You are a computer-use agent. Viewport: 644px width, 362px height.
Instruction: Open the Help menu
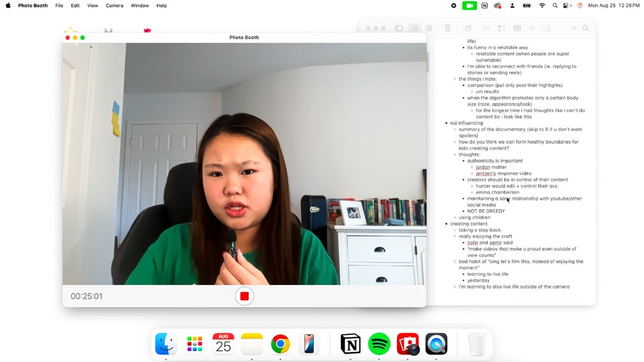(162, 6)
